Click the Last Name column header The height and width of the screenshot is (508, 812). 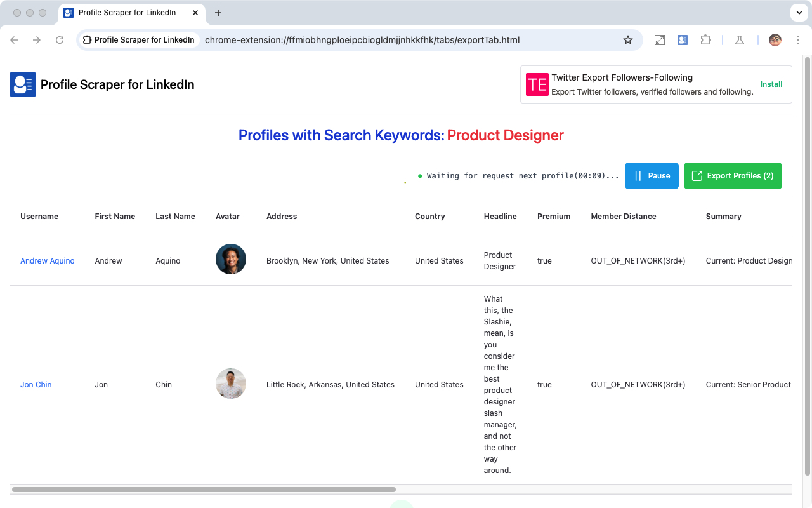coord(175,217)
